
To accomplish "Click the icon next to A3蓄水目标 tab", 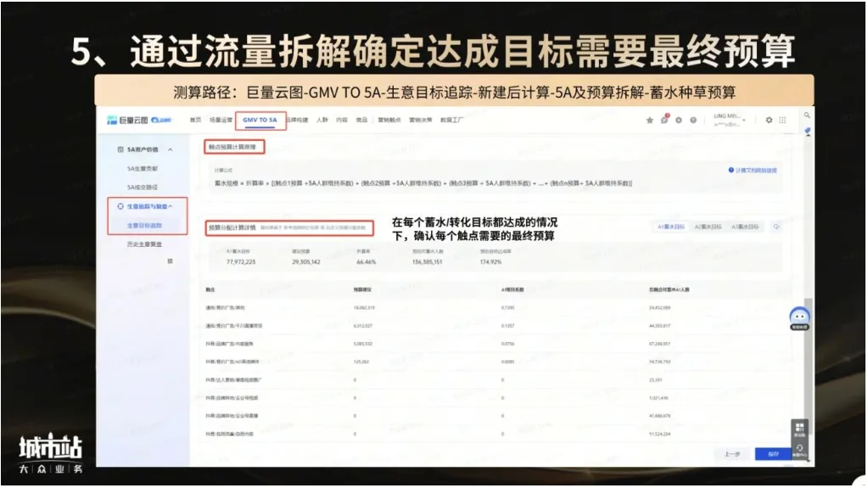I will pos(776,227).
